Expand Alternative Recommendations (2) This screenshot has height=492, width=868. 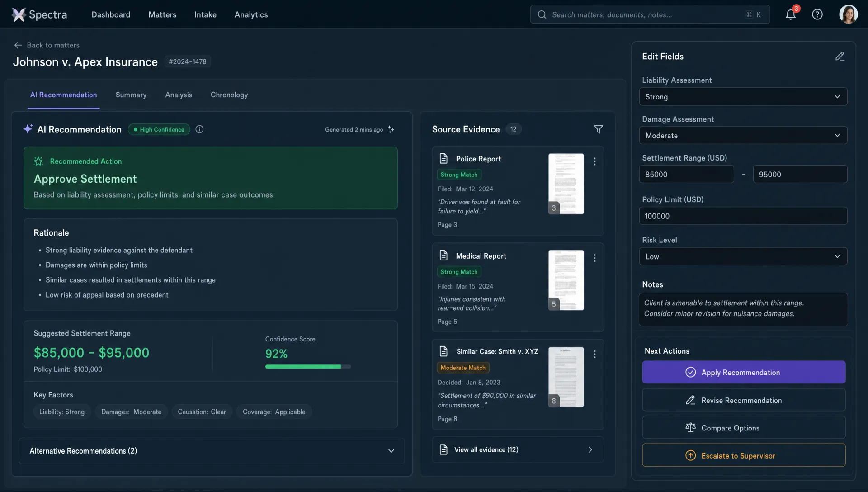tap(212, 451)
